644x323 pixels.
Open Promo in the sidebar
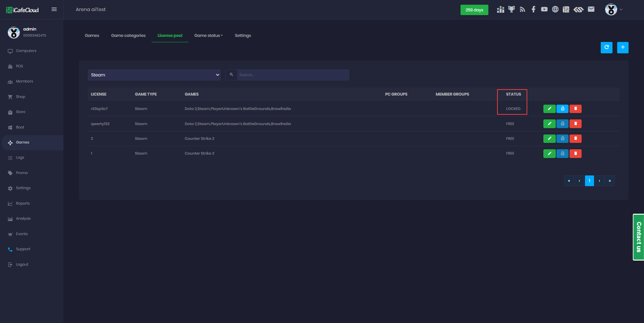pos(22,173)
